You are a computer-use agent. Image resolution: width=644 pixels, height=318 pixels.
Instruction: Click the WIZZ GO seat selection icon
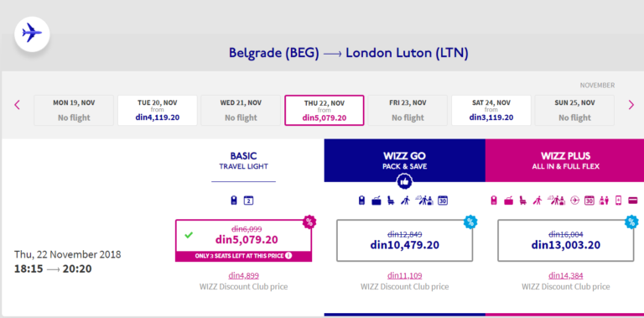pos(391,201)
